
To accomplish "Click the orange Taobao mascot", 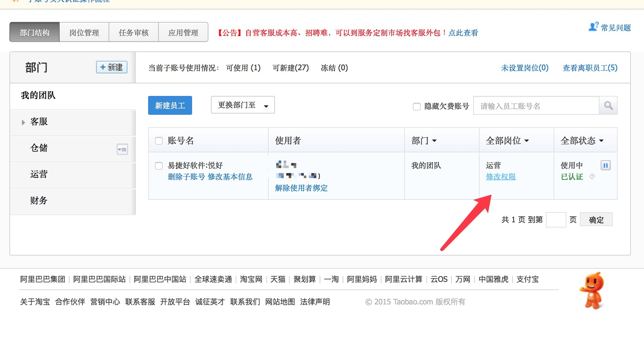I will tap(592, 291).
